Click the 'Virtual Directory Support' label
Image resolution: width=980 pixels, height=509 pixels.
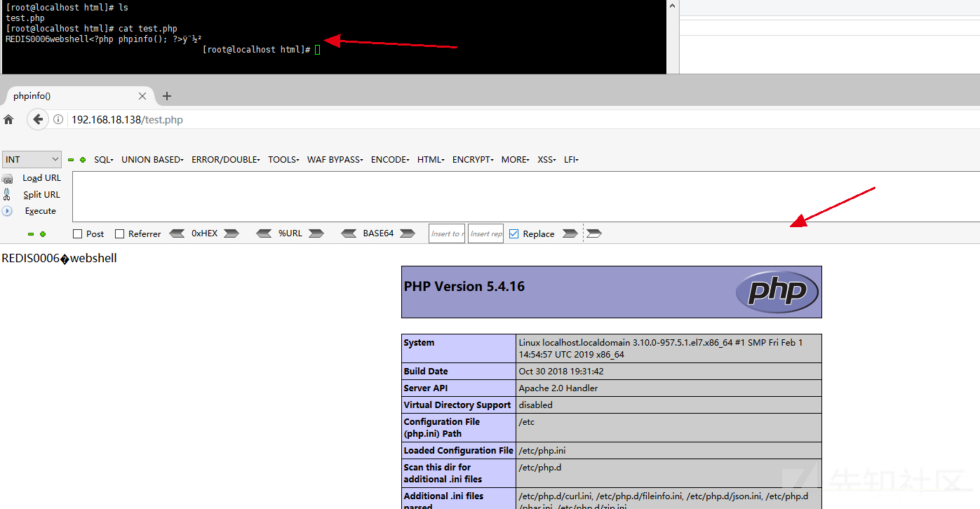[457, 405]
